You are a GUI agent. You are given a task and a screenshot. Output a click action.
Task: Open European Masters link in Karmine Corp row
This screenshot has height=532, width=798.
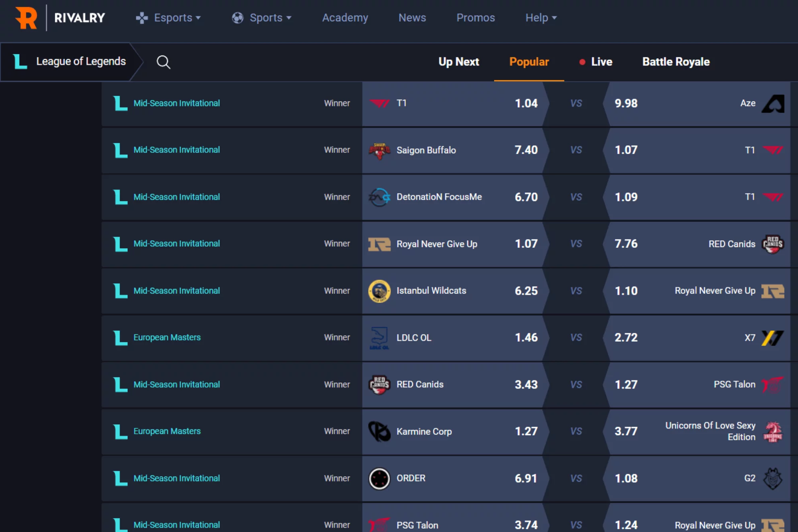click(167, 431)
